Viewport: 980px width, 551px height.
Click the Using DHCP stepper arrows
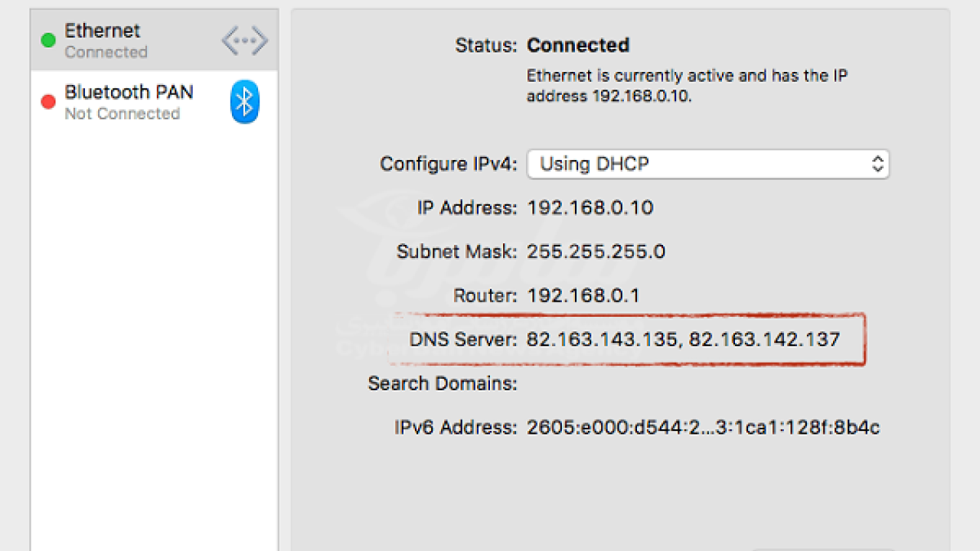877,164
